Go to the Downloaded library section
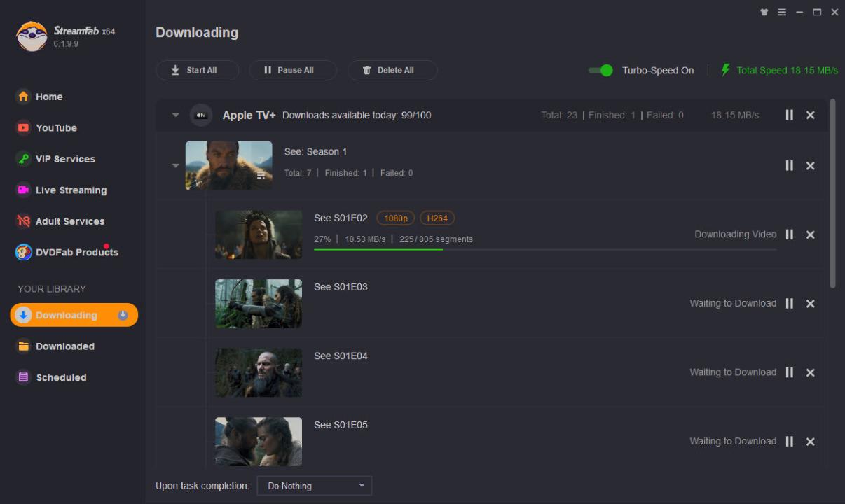845x504 pixels. click(x=64, y=346)
